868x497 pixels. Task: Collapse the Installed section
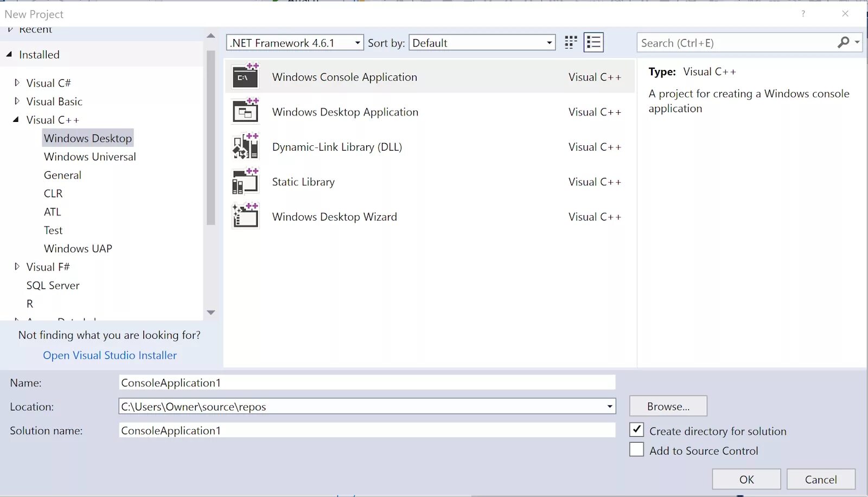point(9,54)
